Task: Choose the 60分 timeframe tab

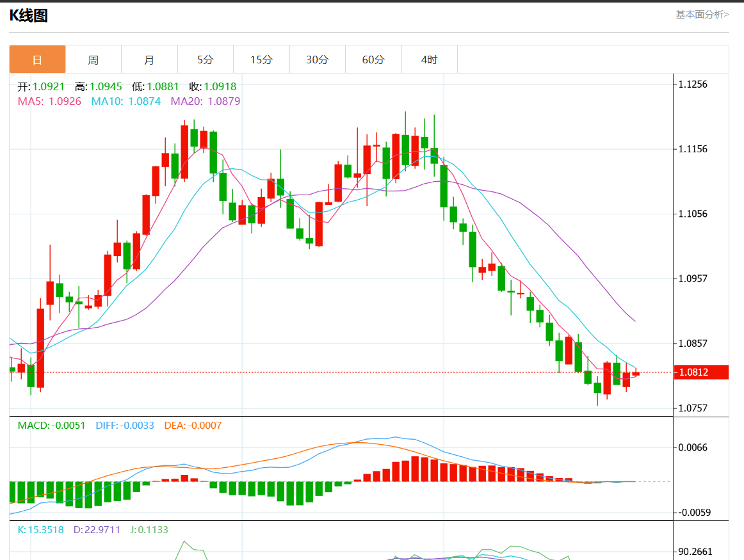Action: 373,60
